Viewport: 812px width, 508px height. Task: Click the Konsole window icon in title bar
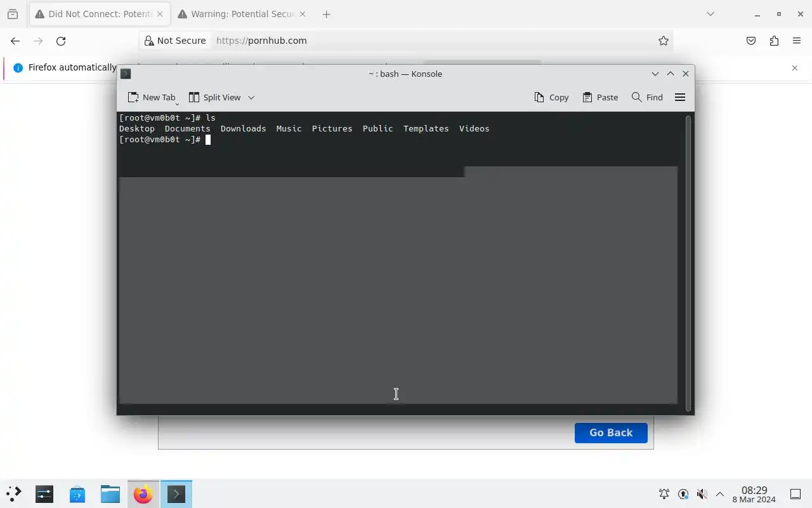point(126,74)
